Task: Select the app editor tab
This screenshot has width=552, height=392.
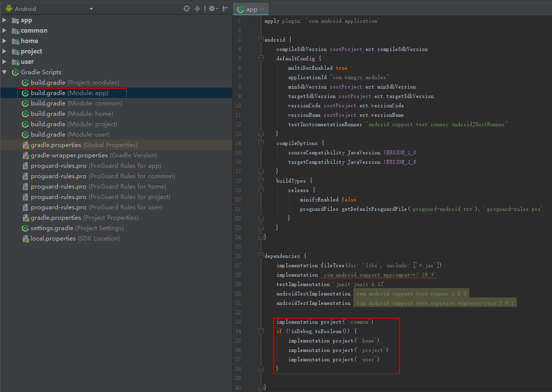Action: click(251, 9)
